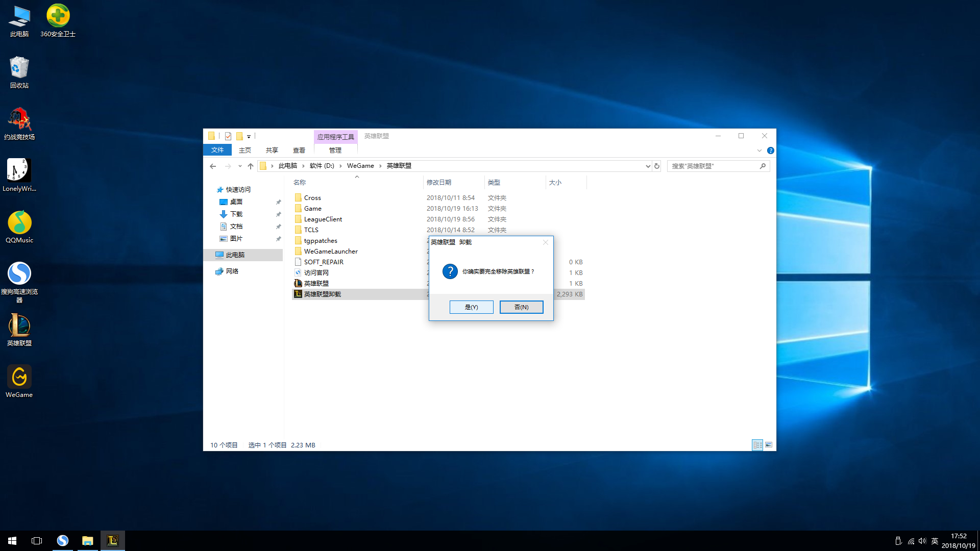Select 桌面 in navigation pane

[236, 202]
